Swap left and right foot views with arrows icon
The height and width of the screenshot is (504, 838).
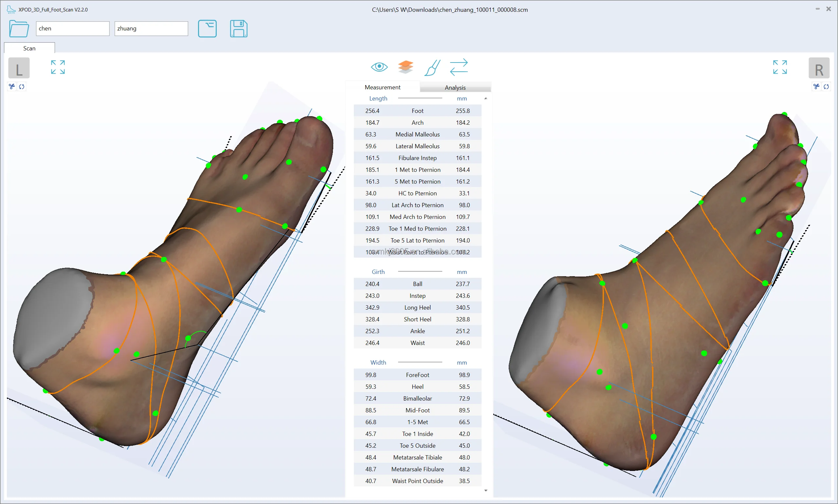click(459, 67)
